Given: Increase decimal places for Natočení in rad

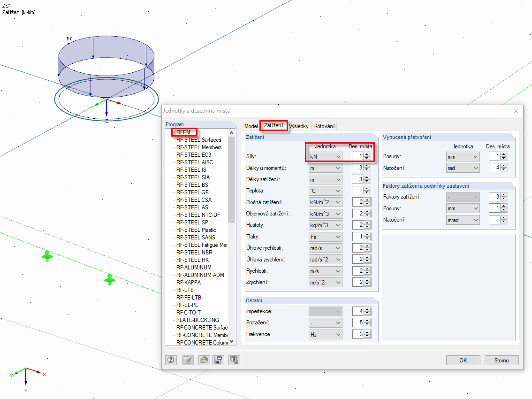Looking at the screenshot, I should click(x=504, y=166).
